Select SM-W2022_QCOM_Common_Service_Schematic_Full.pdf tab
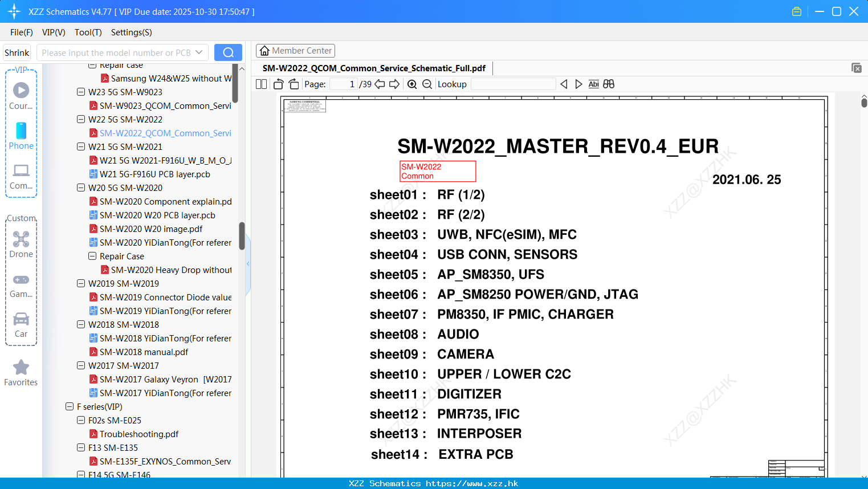Image resolution: width=868 pixels, height=489 pixels. 374,68
